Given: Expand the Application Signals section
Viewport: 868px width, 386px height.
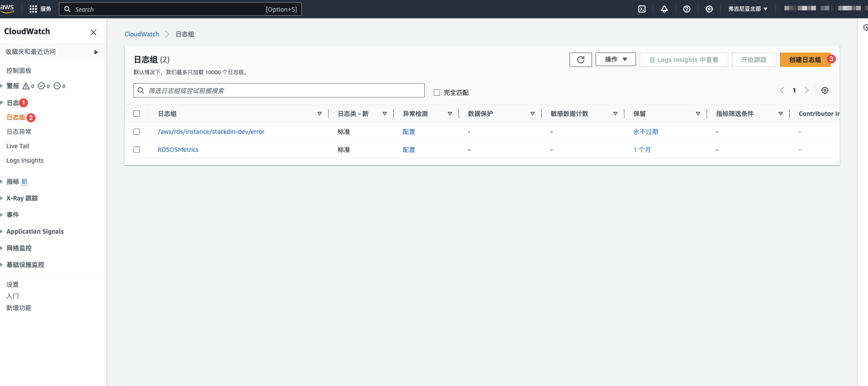Looking at the screenshot, I should [2, 231].
